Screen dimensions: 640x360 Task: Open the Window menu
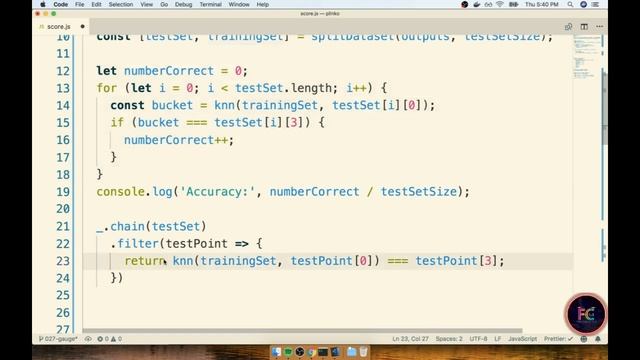[239, 4]
